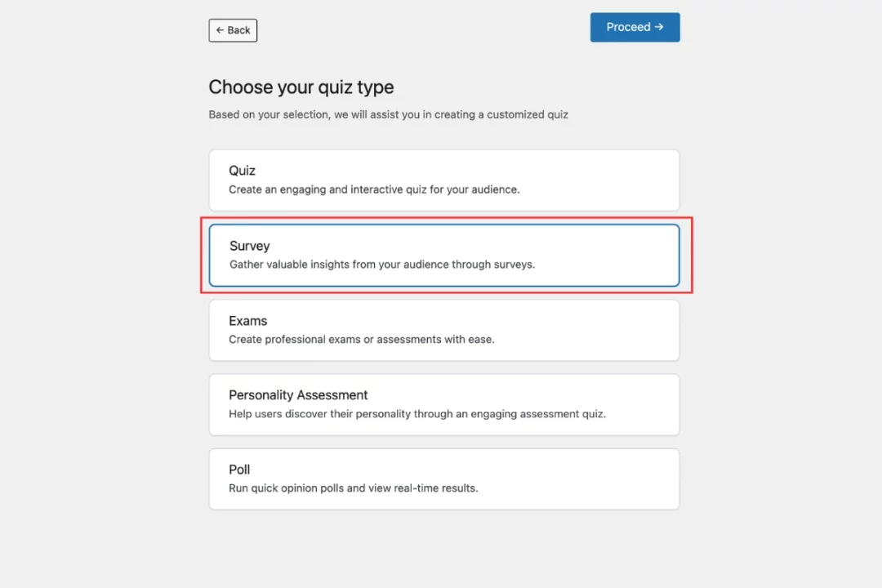Click the 'Choose your quiz type' heading
The image size is (882, 588).
pos(301,87)
